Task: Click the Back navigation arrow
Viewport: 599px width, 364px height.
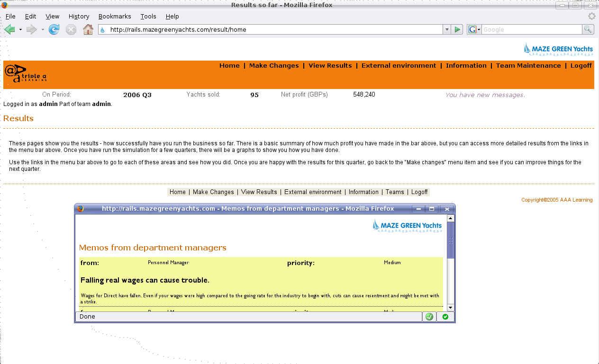Action: tap(9, 29)
